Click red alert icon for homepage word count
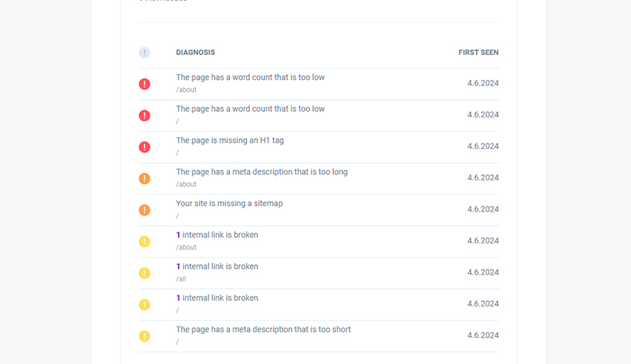The image size is (631, 364). coord(145,116)
